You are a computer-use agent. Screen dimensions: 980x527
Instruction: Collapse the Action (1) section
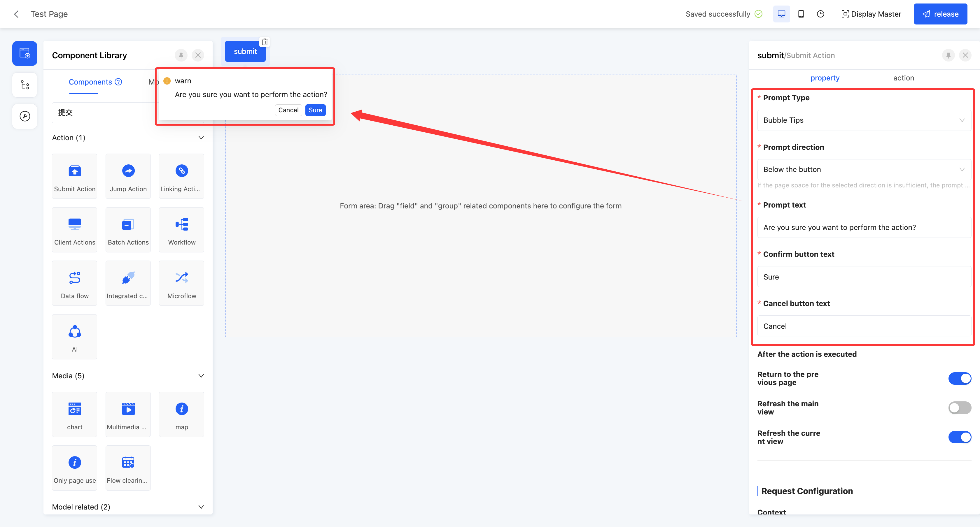coord(201,138)
